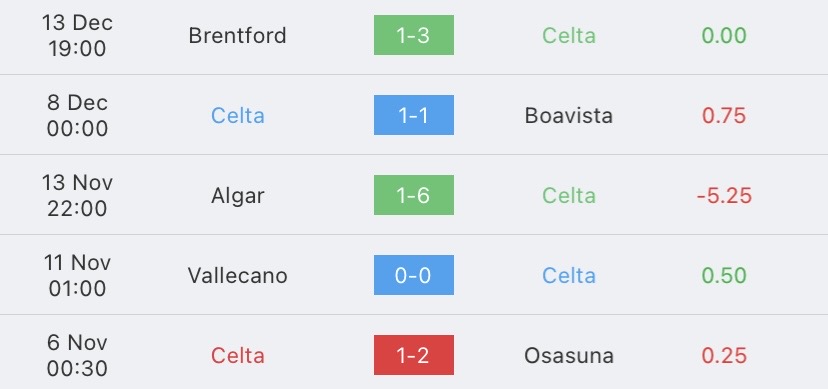Click the 11 Nov 01:00 match date
Viewport: 828px width, 389px height.
coord(77,276)
